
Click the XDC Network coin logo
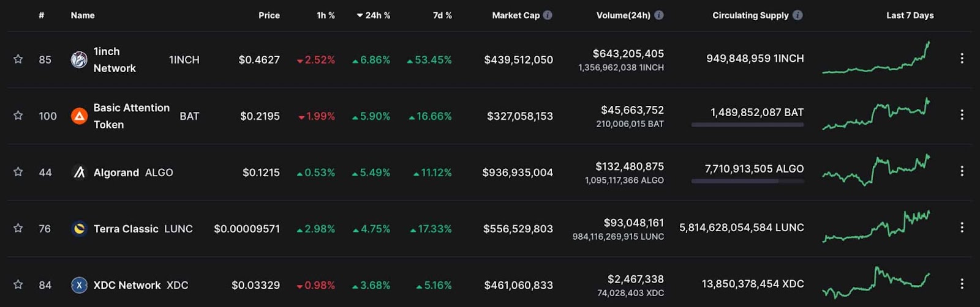point(79,285)
